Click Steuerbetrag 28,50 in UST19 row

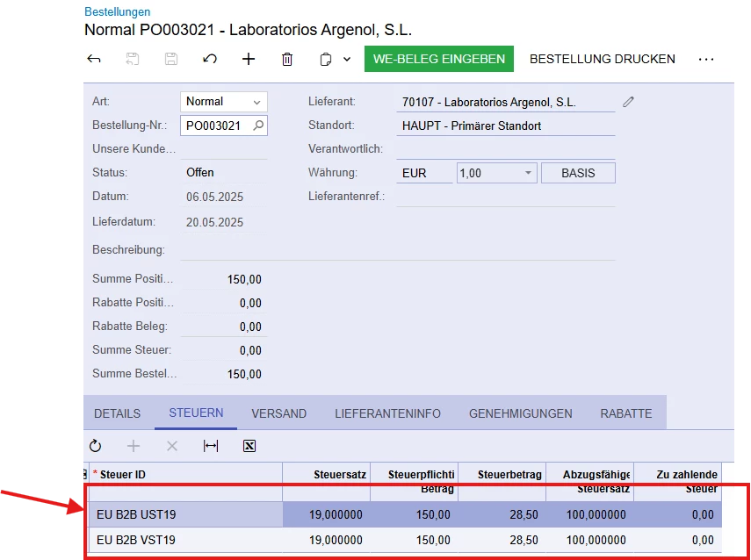(x=502, y=514)
